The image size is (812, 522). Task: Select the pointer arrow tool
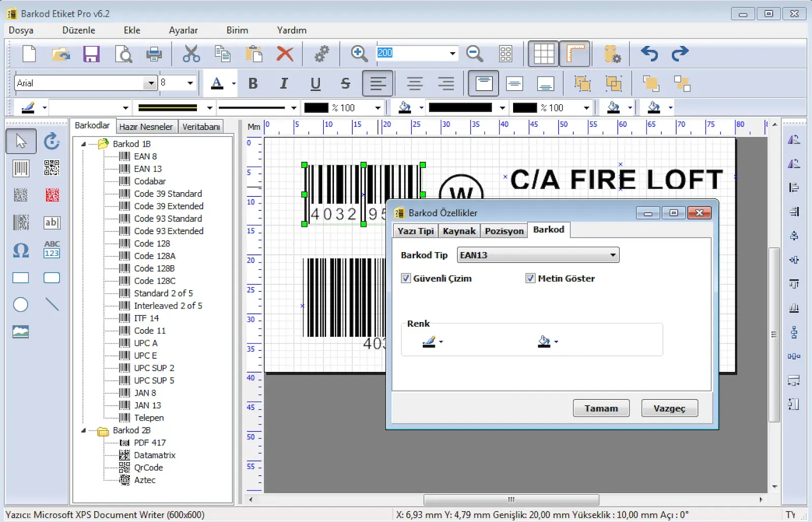(21, 141)
